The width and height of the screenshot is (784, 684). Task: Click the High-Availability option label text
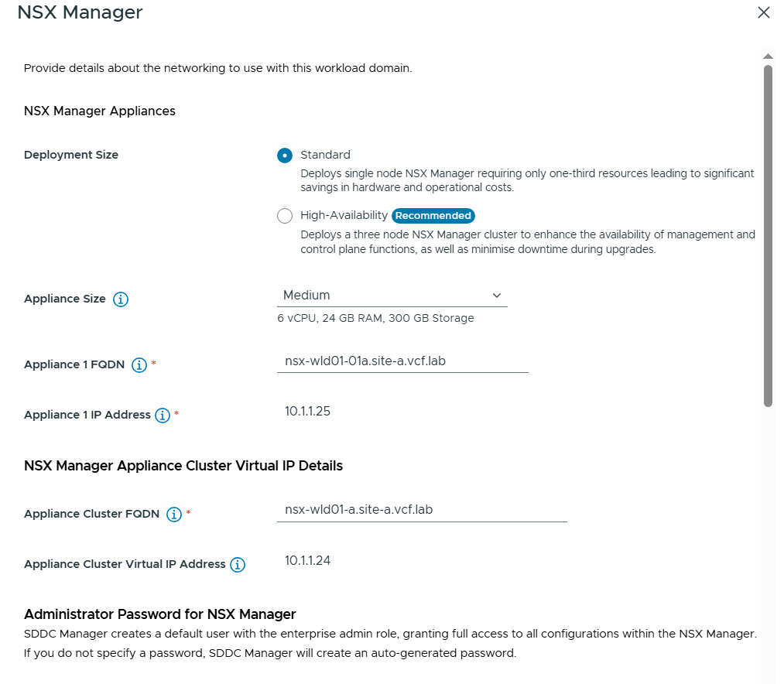point(344,216)
